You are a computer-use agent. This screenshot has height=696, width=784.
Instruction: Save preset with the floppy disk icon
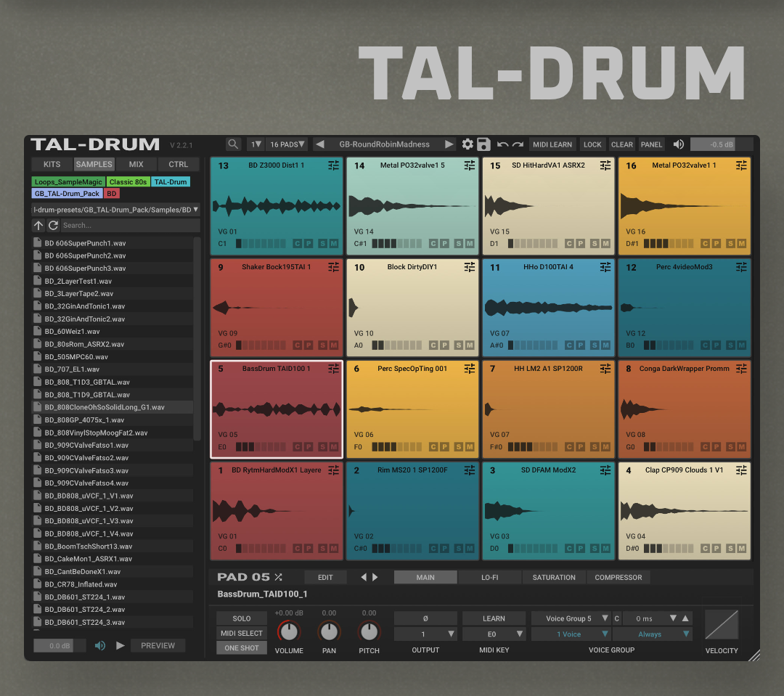click(x=483, y=144)
